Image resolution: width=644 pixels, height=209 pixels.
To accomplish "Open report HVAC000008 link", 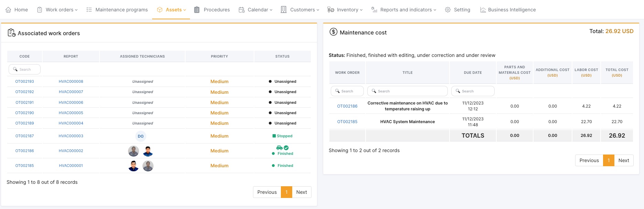I will tap(71, 81).
